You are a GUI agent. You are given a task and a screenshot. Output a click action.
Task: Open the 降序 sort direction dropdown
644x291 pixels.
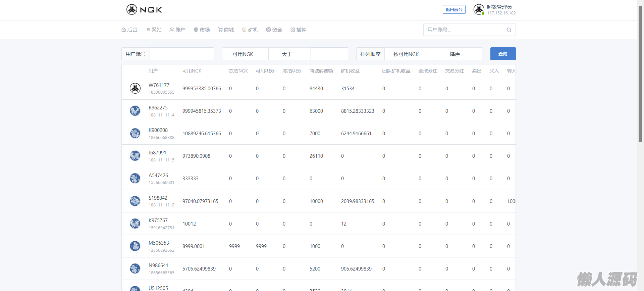click(457, 54)
